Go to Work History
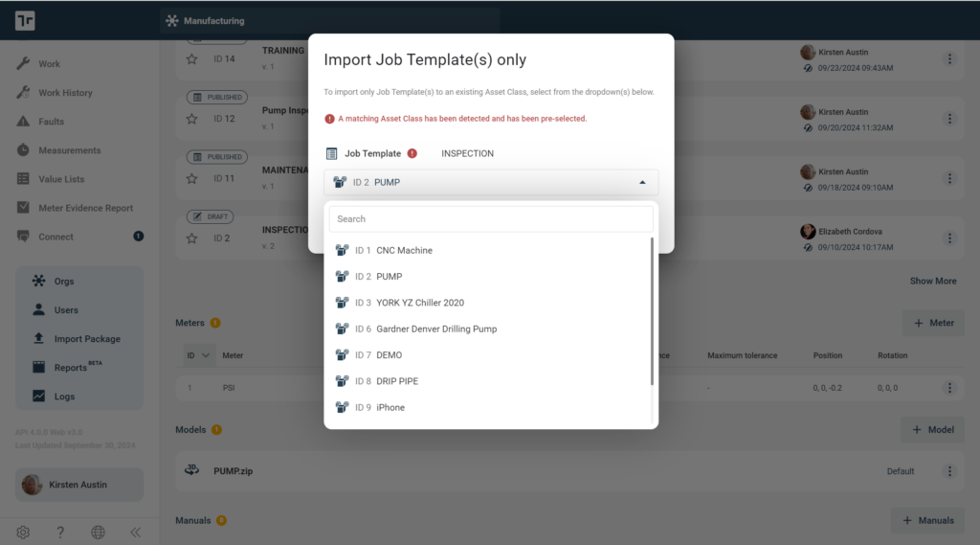The image size is (980, 545). tap(65, 93)
